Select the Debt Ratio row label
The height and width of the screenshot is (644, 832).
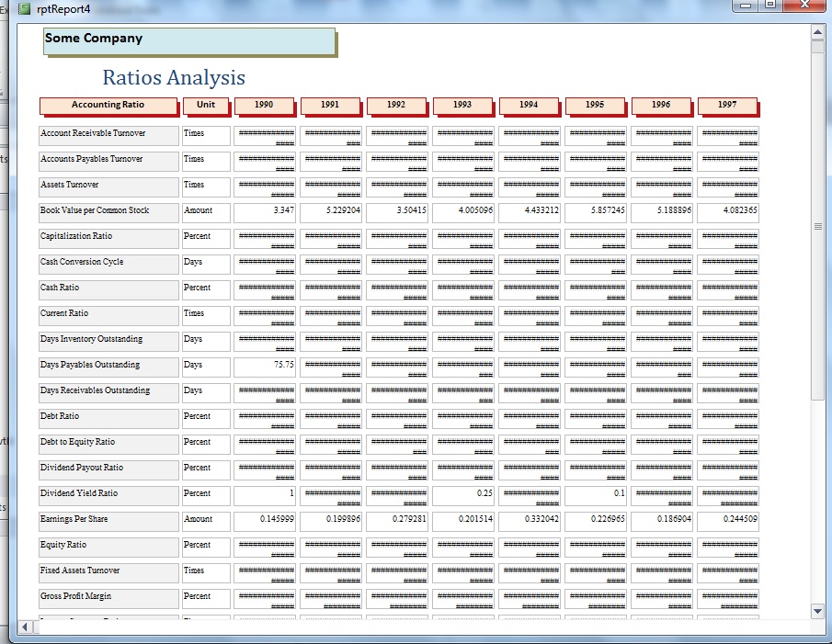(108, 418)
